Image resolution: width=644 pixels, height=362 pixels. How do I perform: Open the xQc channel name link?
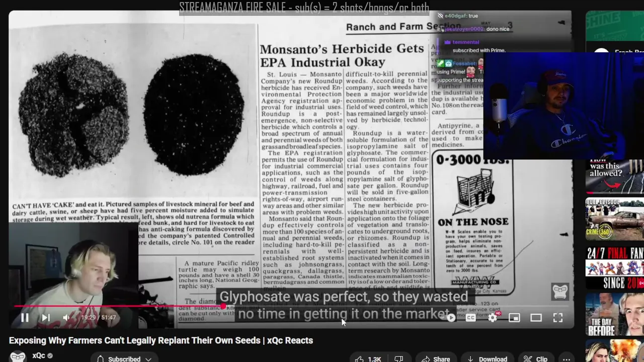[39, 355]
